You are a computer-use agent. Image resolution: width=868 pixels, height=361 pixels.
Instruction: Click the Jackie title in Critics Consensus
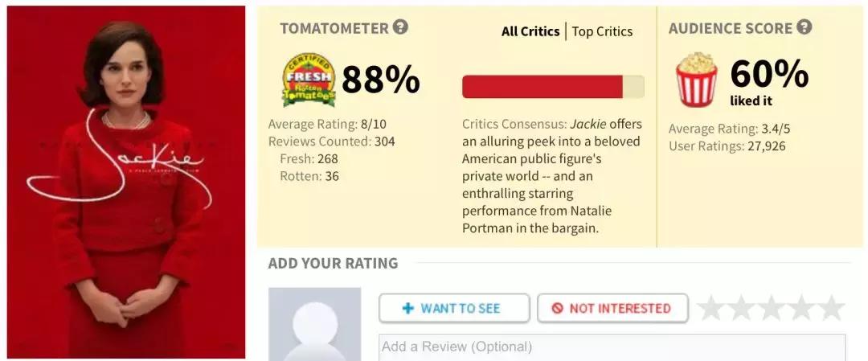coord(588,125)
